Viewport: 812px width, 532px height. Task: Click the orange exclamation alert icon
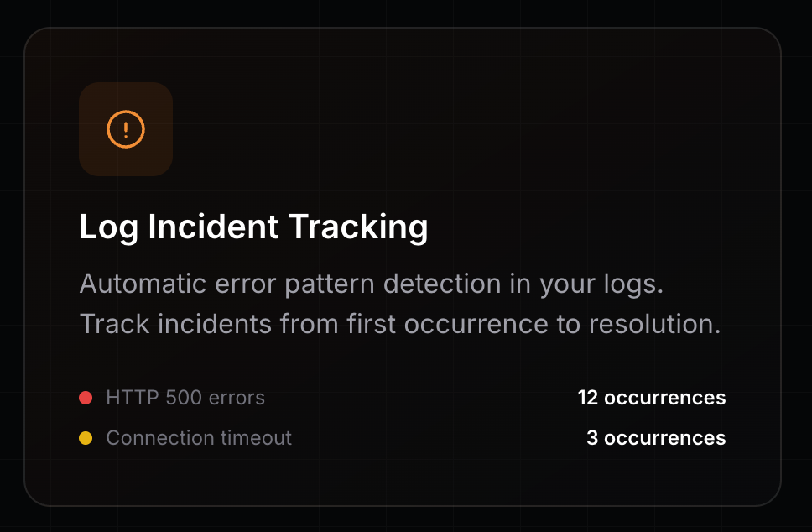126,129
